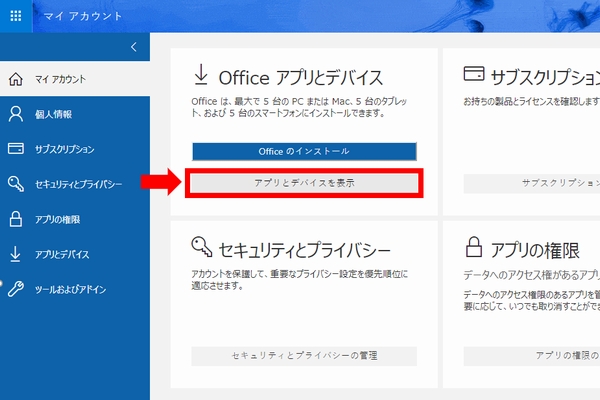Image resolution: width=600 pixels, height=400 pixels.
Task: Click the Office アプリとデバイス card heading
Action: [x=300, y=78]
